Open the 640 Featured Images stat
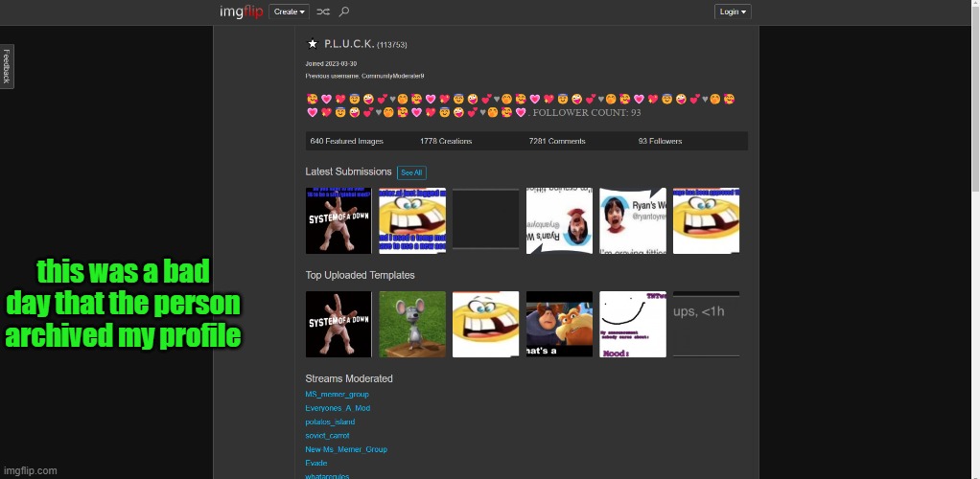This screenshot has height=479, width=980. pos(347,141)
